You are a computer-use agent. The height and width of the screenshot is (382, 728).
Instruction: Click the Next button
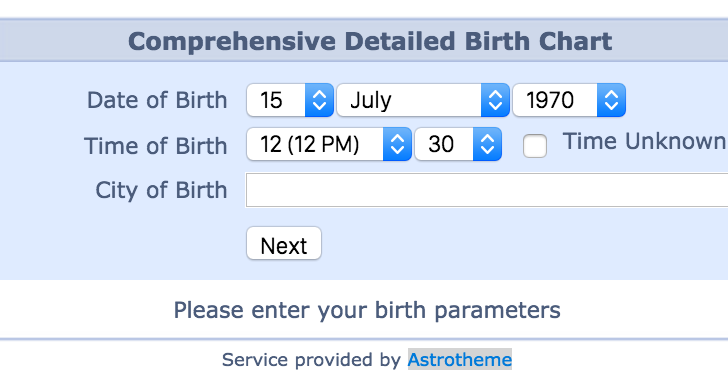pyautogui.click(x=284, y=243)
